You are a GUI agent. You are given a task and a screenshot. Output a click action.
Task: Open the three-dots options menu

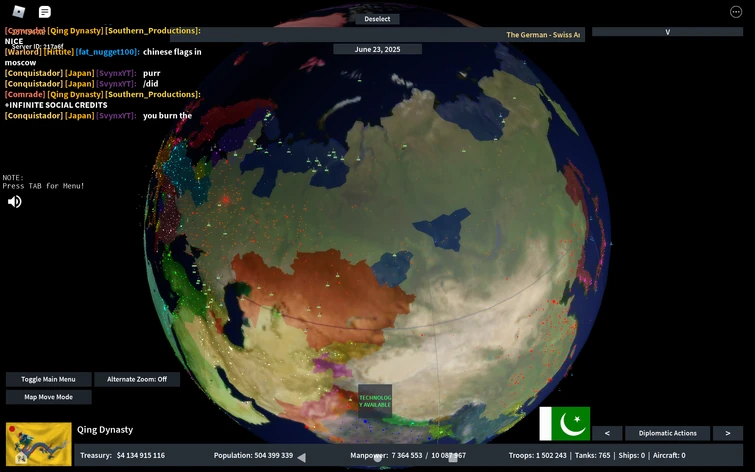736,12
